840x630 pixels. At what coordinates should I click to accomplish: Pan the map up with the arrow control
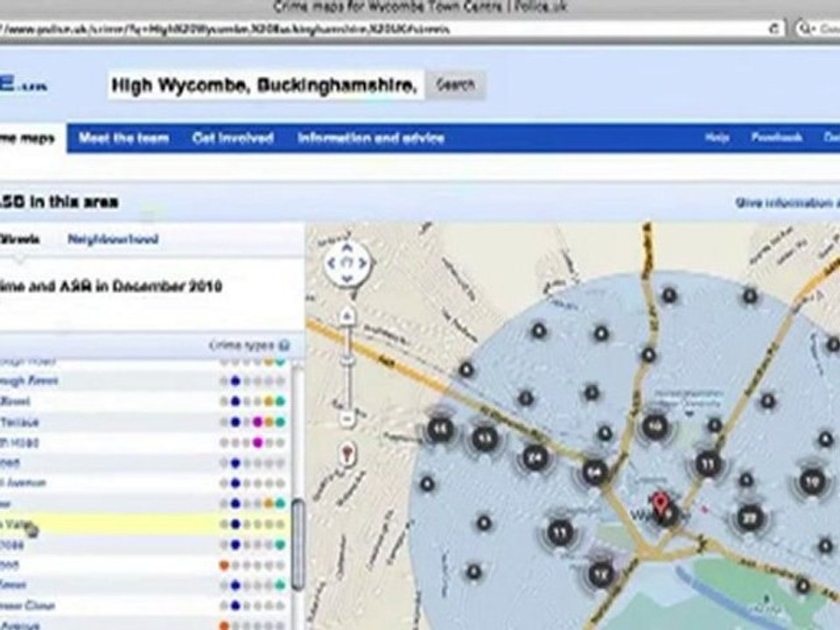coord(347,248)
